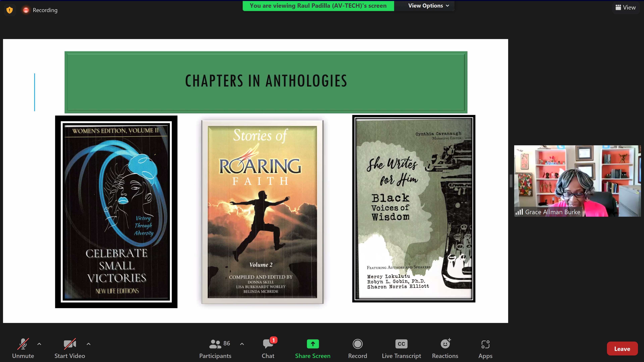This screenshot has height=362, width=644.
Task: Click the green Share Screen icon
Action: pos(313,344)
